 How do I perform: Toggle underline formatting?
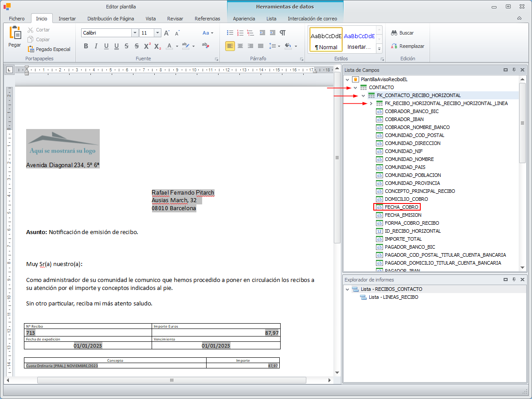(x=106, y=46)
